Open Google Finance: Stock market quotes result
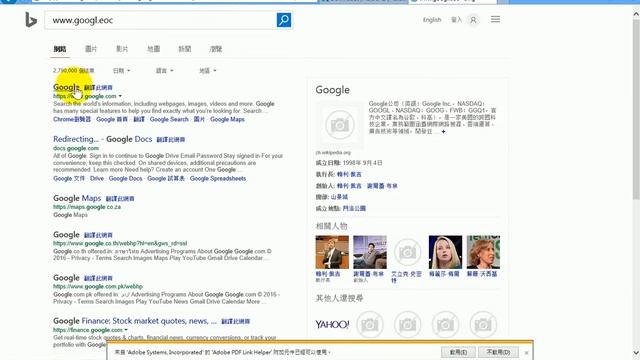Image resolution: width=640 pixels, height=360 pixels. tap(135, 321)
